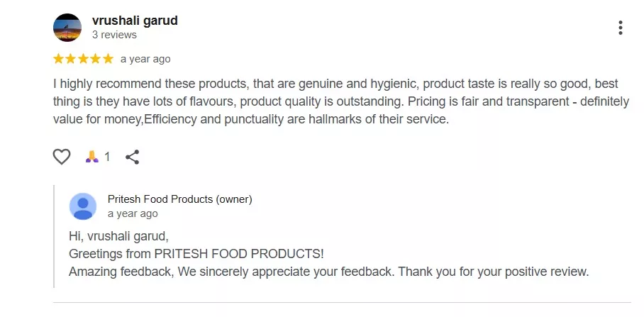
Task: Click the fifth yellow rating star
Action: [x=107, y=59]
